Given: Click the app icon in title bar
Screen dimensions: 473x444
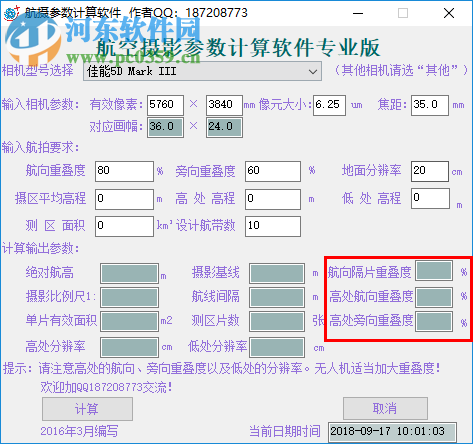Looking at the screenshot, I should pos(11,13).
